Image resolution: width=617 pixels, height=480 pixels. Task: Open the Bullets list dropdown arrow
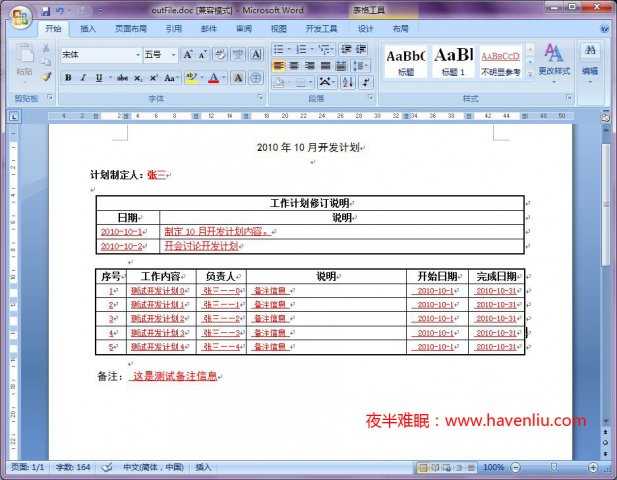[x=289, y=49]
